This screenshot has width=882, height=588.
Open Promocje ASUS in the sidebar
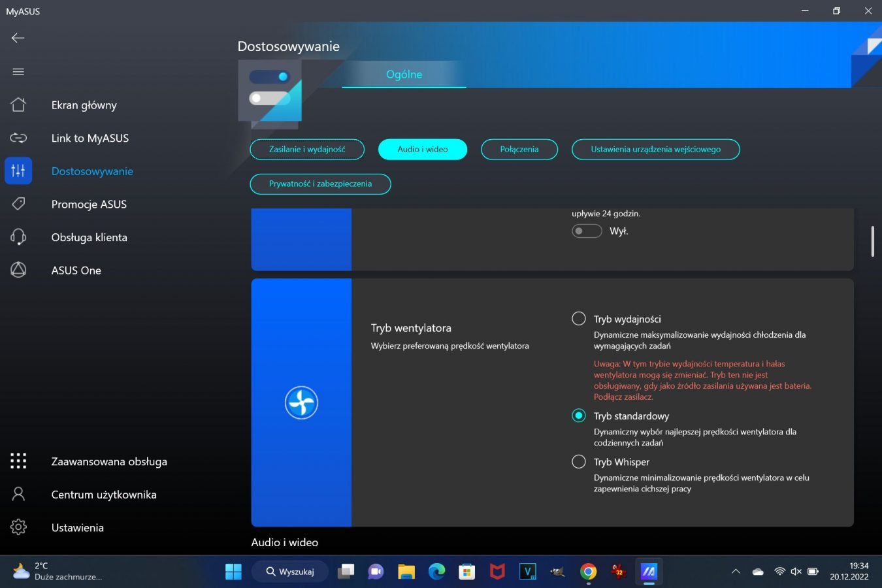89,204
